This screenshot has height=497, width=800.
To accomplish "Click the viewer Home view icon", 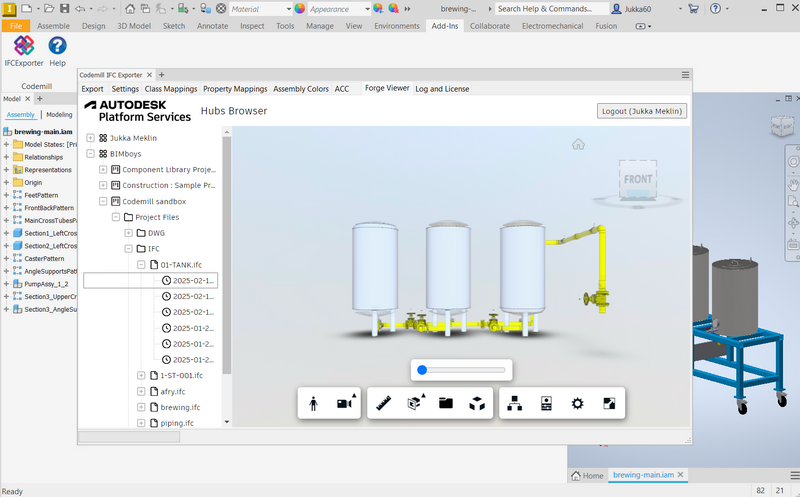I will click(578, 144).
